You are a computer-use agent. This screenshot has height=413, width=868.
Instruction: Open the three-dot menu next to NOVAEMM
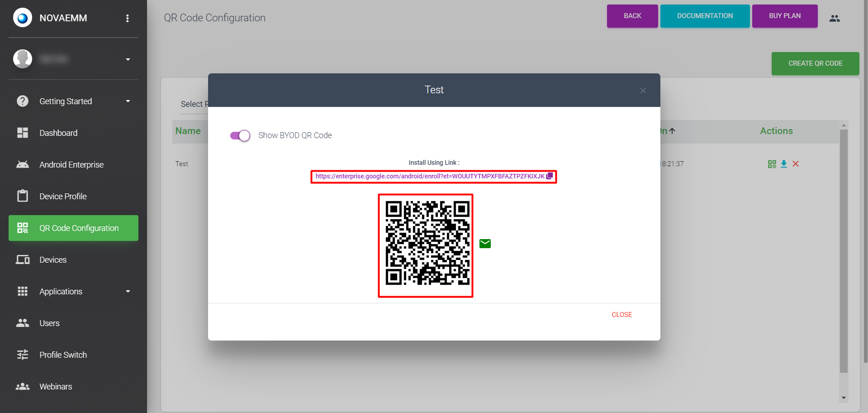[128, 18]
